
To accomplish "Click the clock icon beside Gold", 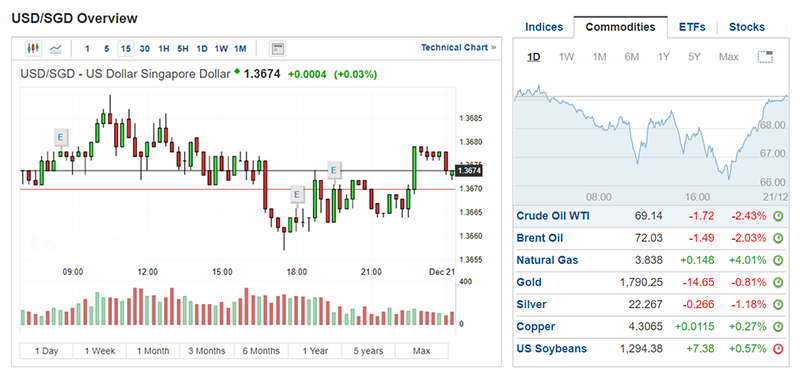I will pos(778,283).
